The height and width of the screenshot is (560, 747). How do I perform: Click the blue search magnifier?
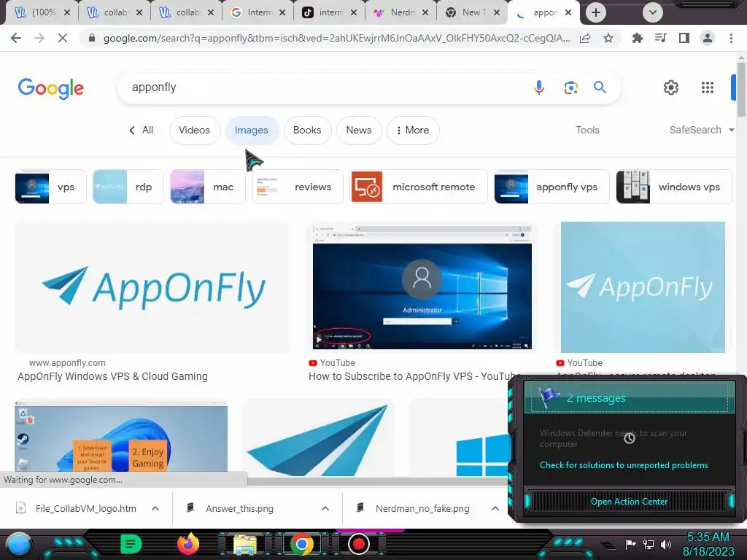pyautogui.click(x=600, y=87)
